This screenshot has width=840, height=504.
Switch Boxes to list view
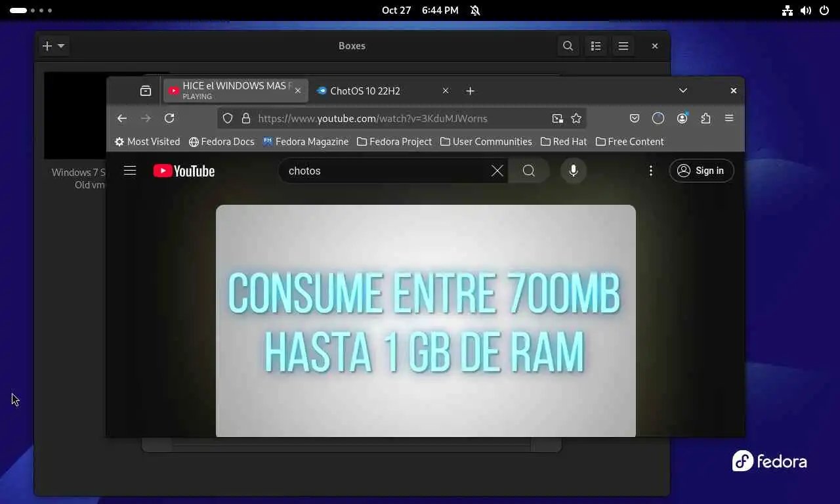tap(596, 46)
